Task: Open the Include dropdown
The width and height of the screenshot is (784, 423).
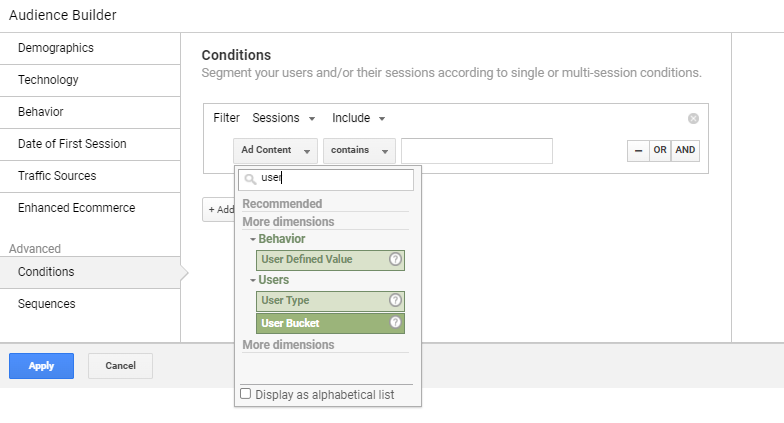Action: 359,118
